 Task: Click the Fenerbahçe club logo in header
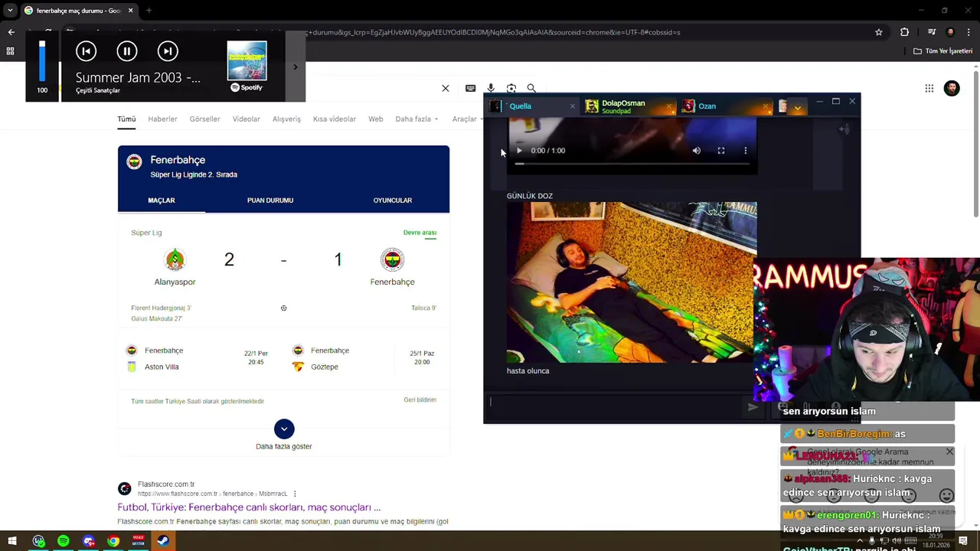pyautogui.click(x=134, y=161)
